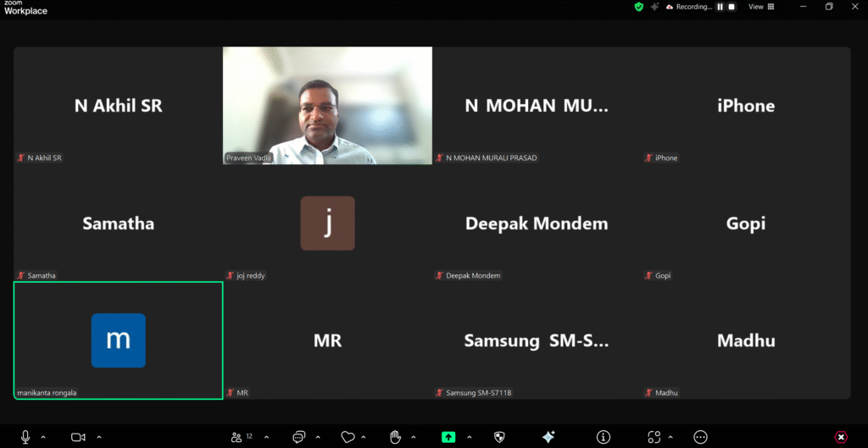Click the green encryption shield icon
Screen dimensions: 868x448
click(639, 7)
